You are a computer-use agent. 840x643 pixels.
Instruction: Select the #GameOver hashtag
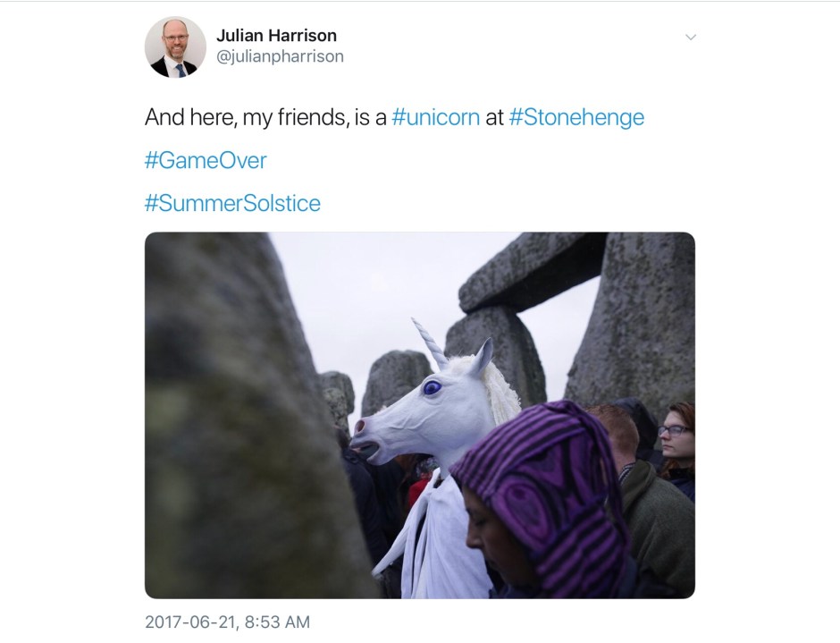tap(206, 160)
